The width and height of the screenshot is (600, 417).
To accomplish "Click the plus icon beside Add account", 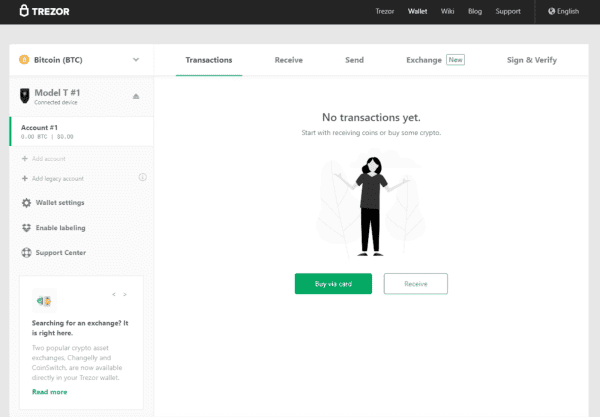I will coord(25,158).
